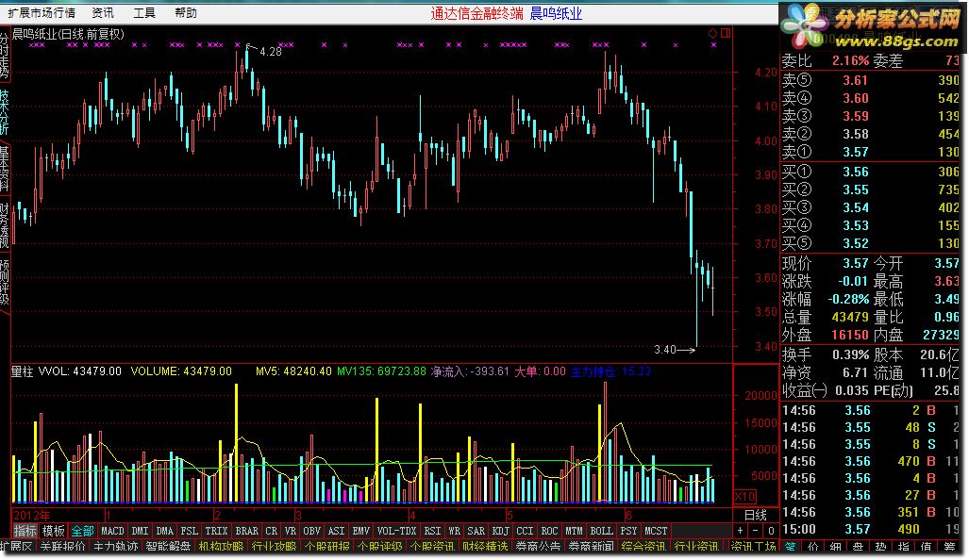The image size is (969, 560).
Task: Open the 行业资讯 bottom tab
Action: (696, 547)
